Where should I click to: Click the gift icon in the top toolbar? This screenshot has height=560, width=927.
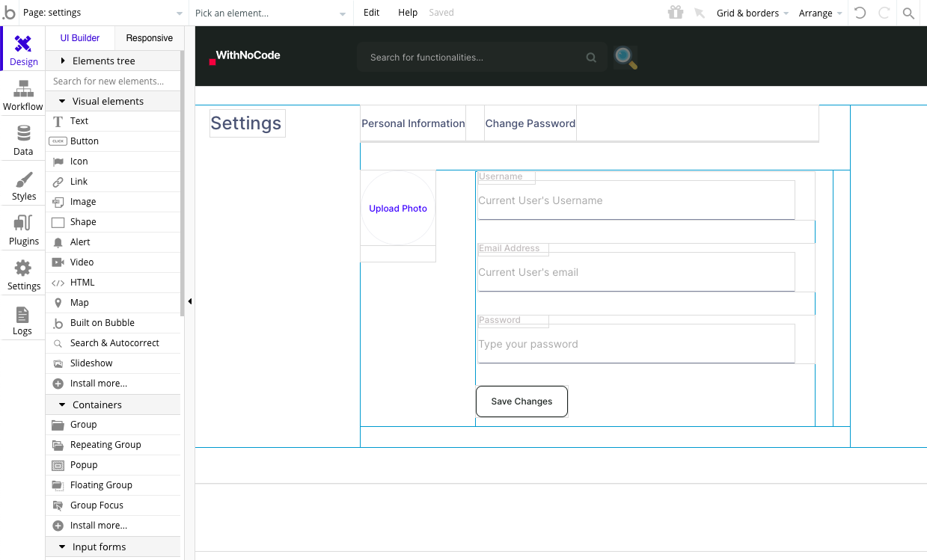pyautogui.click(x=675, y=13)
